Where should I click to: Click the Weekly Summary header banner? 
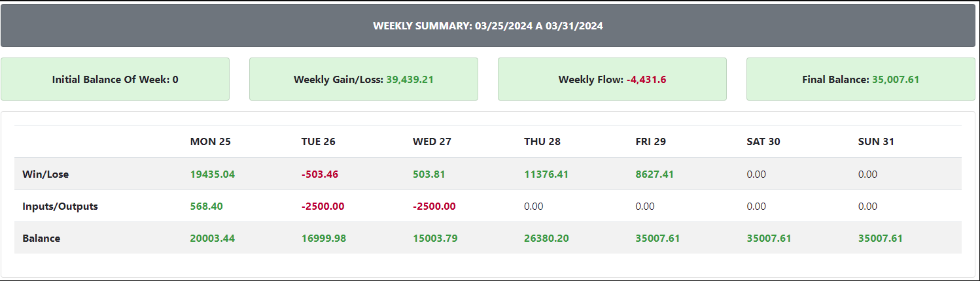click(488, 25)
